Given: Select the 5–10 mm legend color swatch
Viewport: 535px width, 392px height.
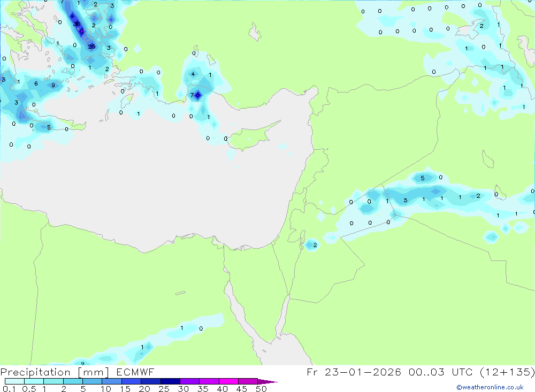Looking at the screenshot, I should click(x=93, y=381).
